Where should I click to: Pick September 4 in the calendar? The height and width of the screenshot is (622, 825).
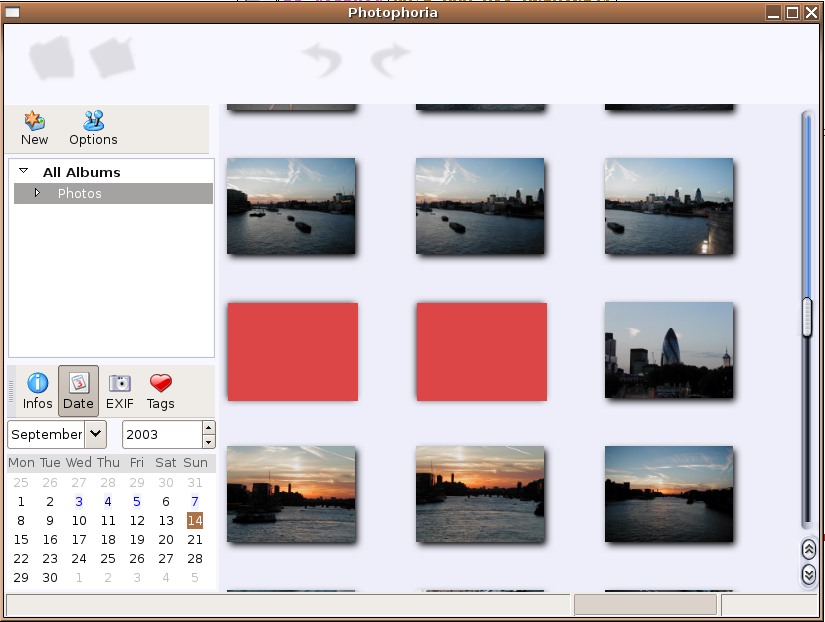click(108, 501)
